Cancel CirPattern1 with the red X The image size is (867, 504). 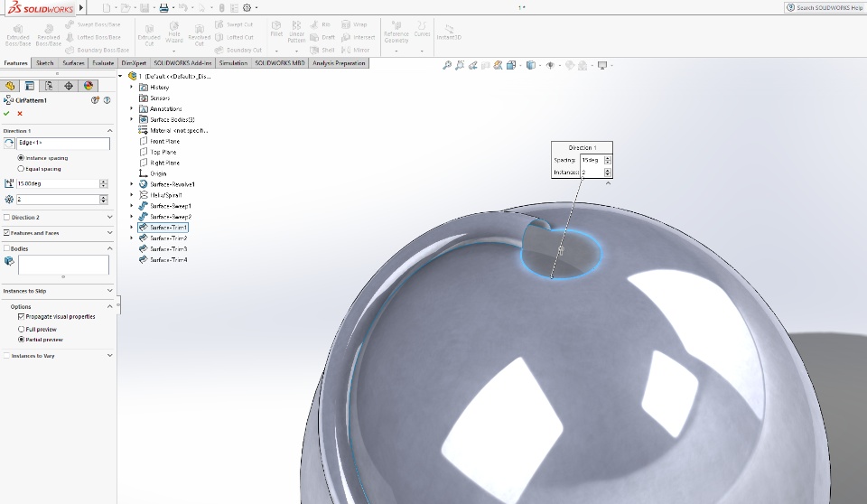click(x=20, y=114)
